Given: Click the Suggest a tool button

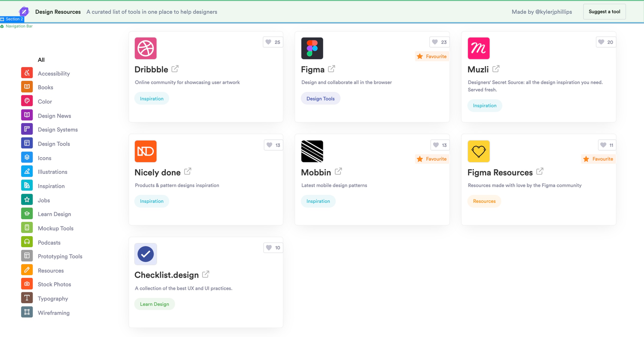Looking at the screenshot, I should [605, 12].
